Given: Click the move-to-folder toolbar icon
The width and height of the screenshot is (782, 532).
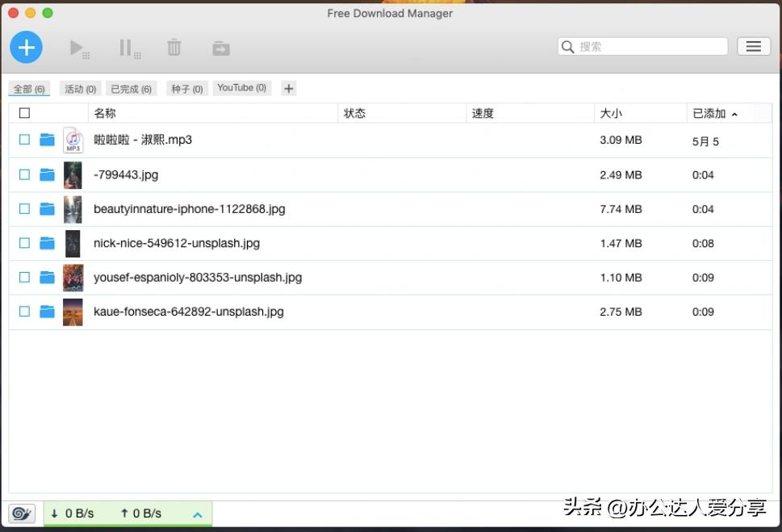Looking at the screenshot, I should pyautogui.click(x=220, y=47).
